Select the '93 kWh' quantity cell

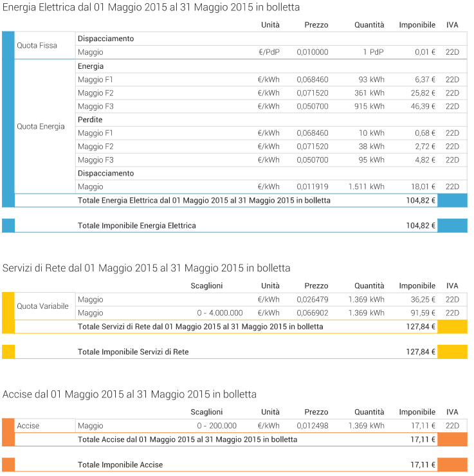[371, 80]
